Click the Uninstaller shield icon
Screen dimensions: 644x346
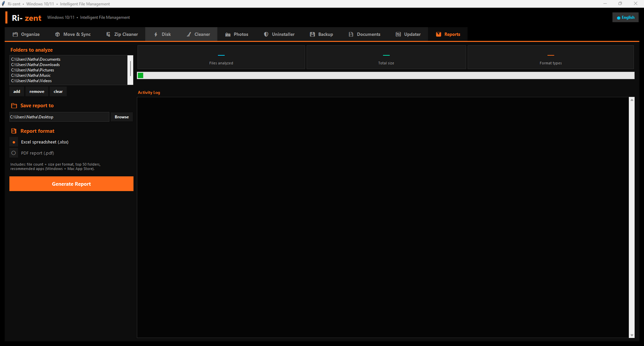[x=266, y=34]
